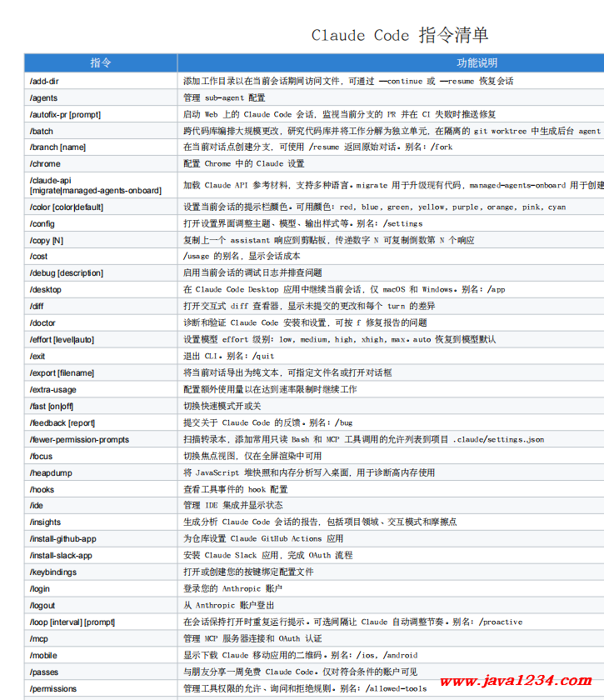Select the 登录您的 Anthropic 账户 description
The width and height of the screenshot is (604, 700).
[x=232, y=589]
